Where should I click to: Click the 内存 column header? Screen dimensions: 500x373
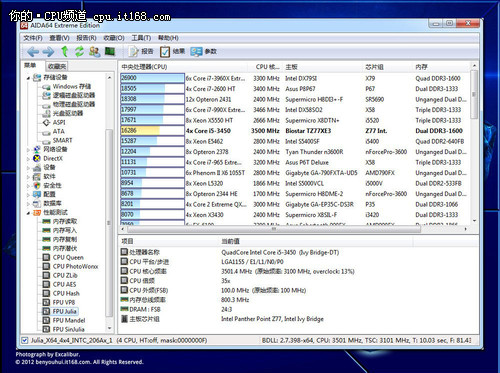441,67
